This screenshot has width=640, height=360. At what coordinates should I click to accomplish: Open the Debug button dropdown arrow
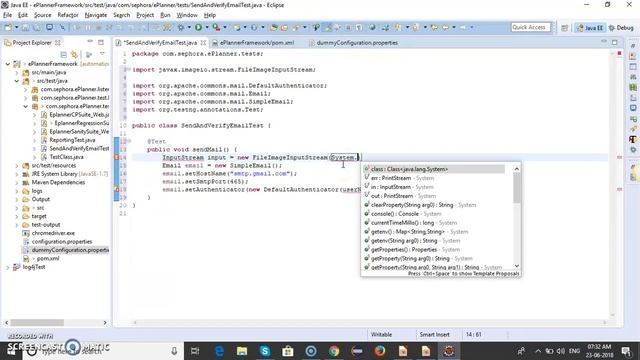(x=189, y=27)
